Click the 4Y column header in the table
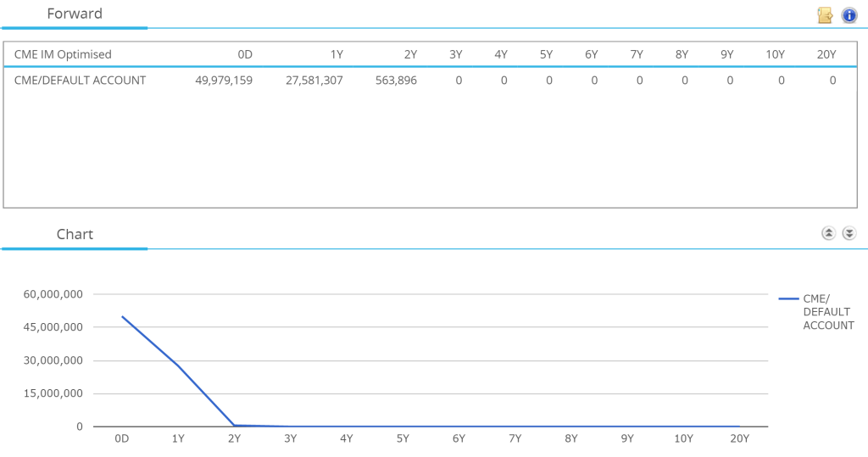The height and width of the screenshot is (457, 868). click(x=501, y=54)
